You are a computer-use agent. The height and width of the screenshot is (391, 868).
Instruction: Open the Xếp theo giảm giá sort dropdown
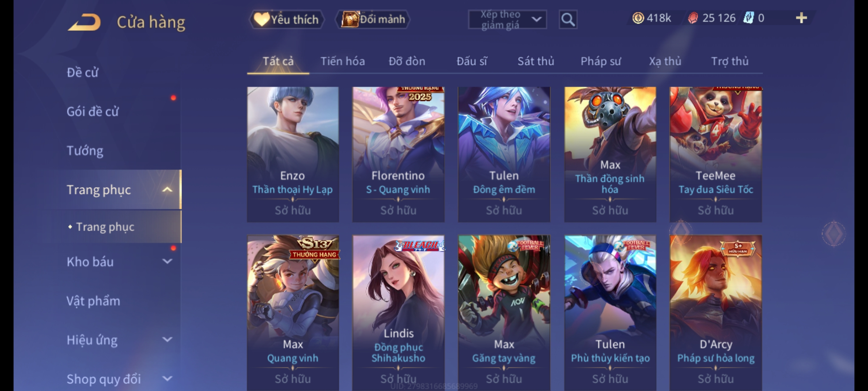[x=507, y=20]
